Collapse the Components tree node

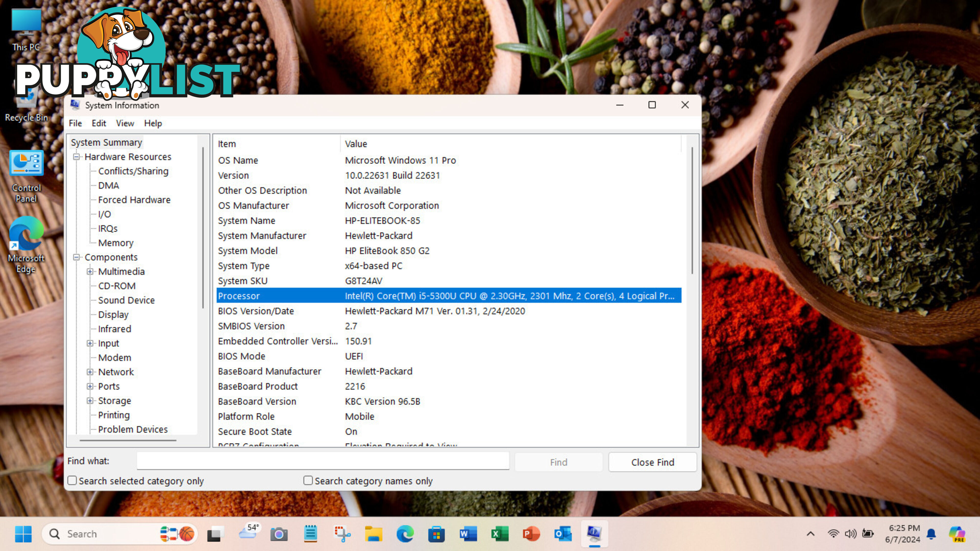pyautogui.click(x=77, y=257)
